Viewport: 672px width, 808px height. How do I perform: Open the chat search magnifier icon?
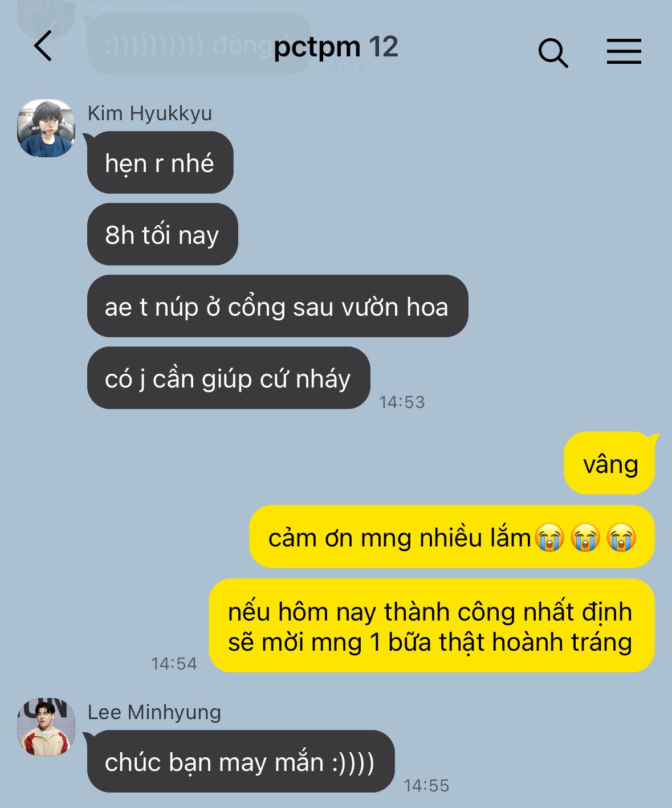[x=553, y=53]
